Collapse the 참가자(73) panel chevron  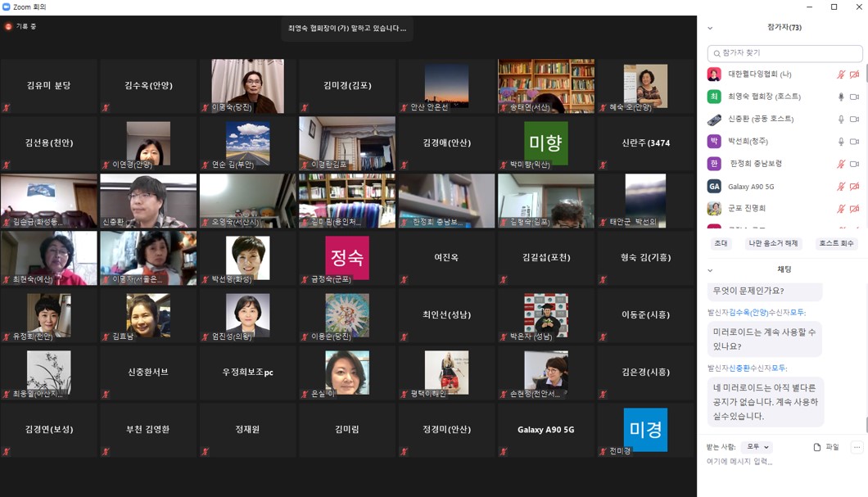[x=710, y=28]
